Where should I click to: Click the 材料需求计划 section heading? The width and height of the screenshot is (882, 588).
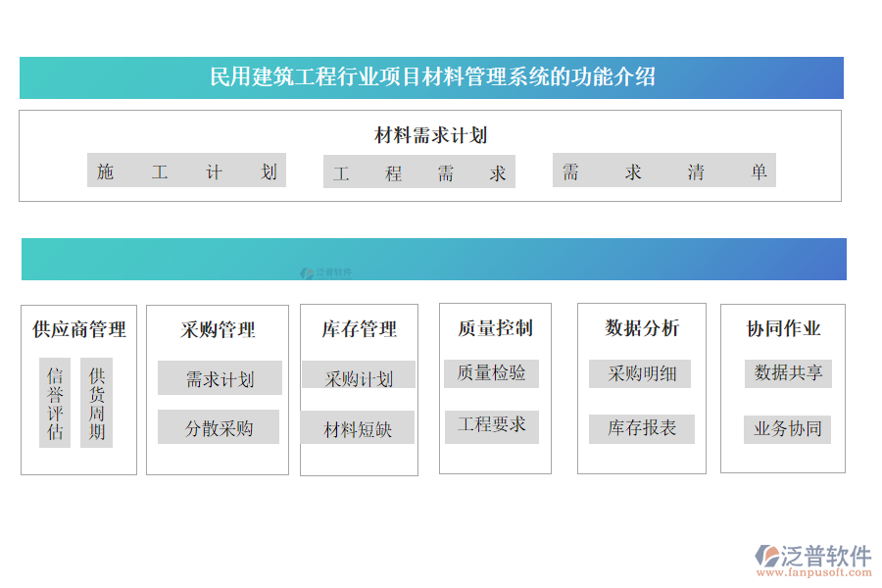coord(430,135)
